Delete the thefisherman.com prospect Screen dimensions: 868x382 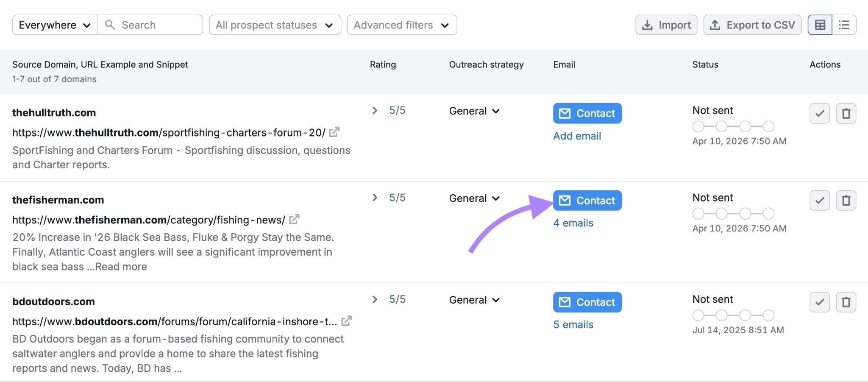pyautogui.click(x=846, y=200)
